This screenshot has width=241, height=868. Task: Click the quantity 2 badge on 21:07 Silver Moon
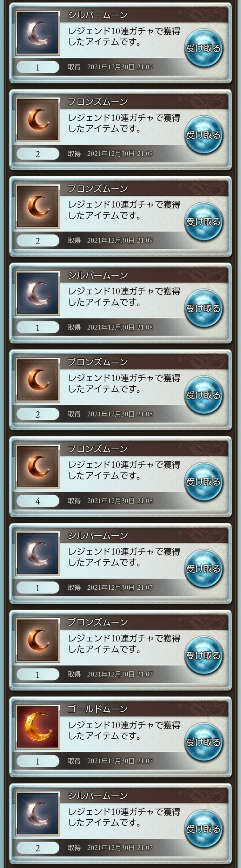[x=38, y=848]
